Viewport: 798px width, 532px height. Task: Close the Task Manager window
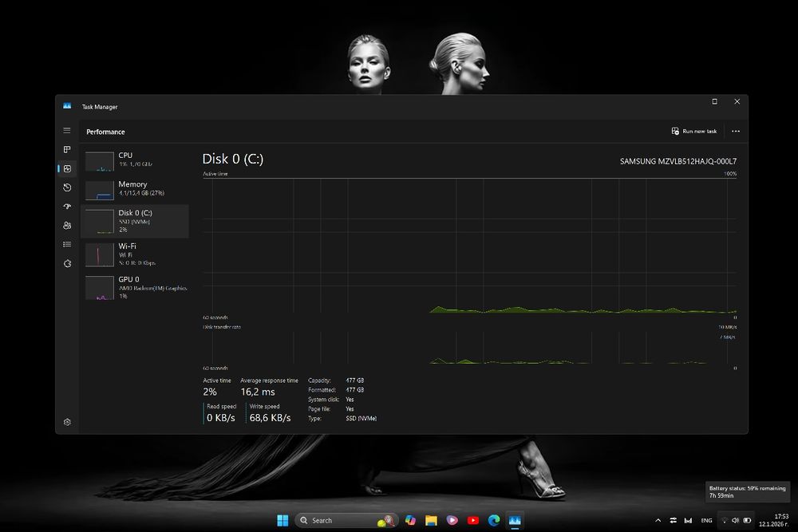click(737, 102)
